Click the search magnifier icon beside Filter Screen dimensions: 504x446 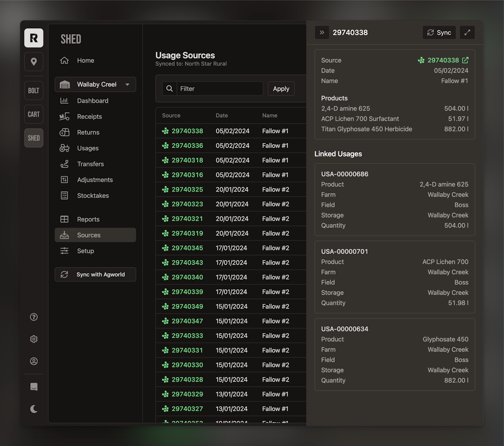click(170, 89)
